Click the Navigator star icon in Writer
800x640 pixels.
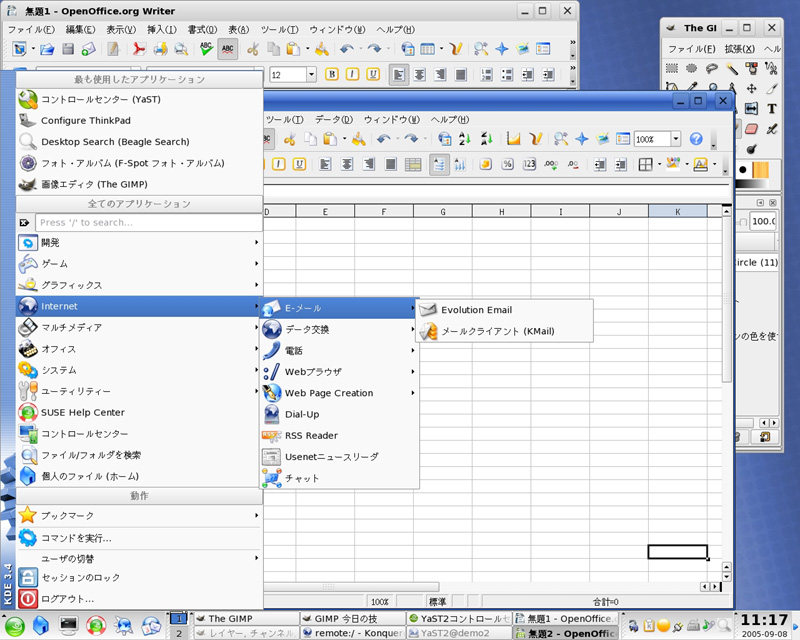click(502, 49)
